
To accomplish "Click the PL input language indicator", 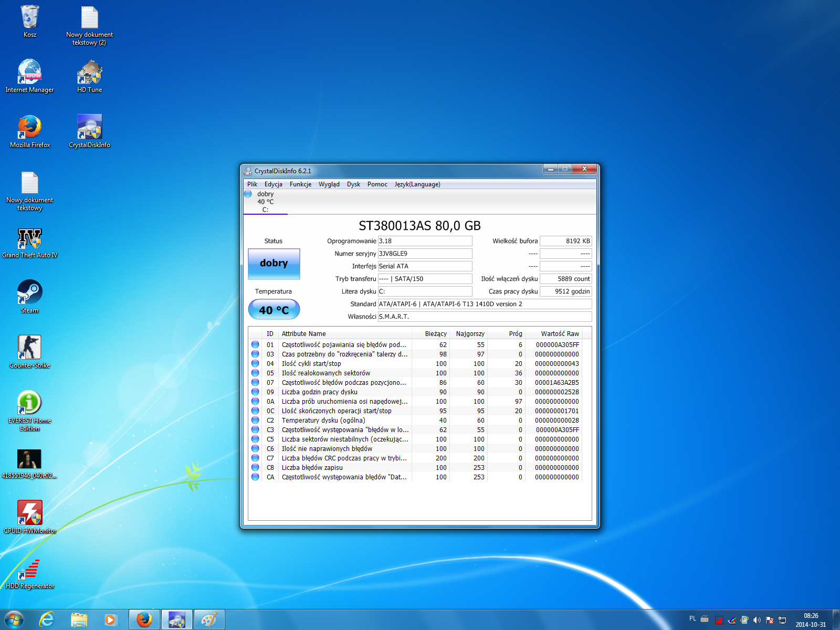I will (692, 618).
